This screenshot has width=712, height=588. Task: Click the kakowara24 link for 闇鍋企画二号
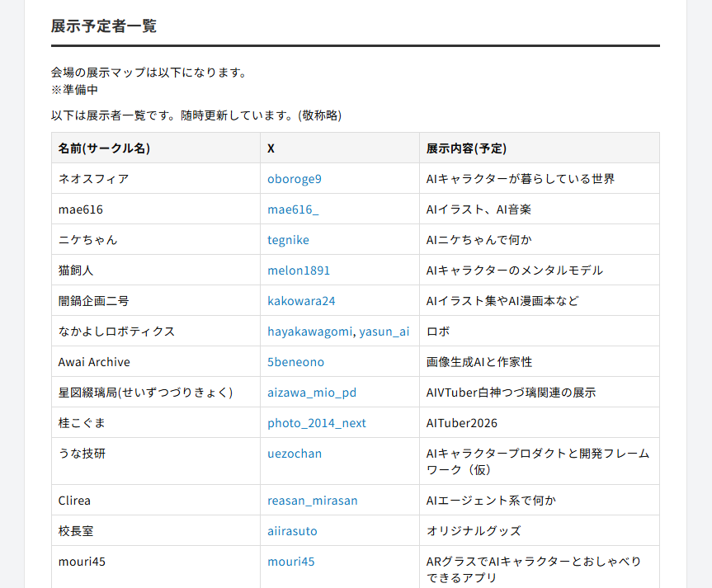pyautogui.click(x=301, y=300)
